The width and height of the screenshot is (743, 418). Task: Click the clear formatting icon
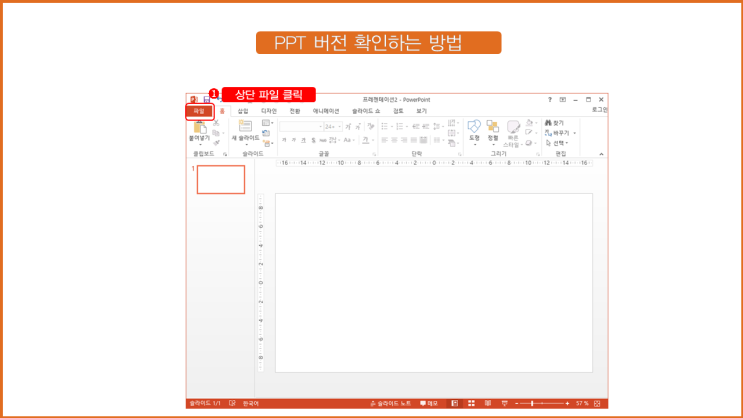(371, 126)
